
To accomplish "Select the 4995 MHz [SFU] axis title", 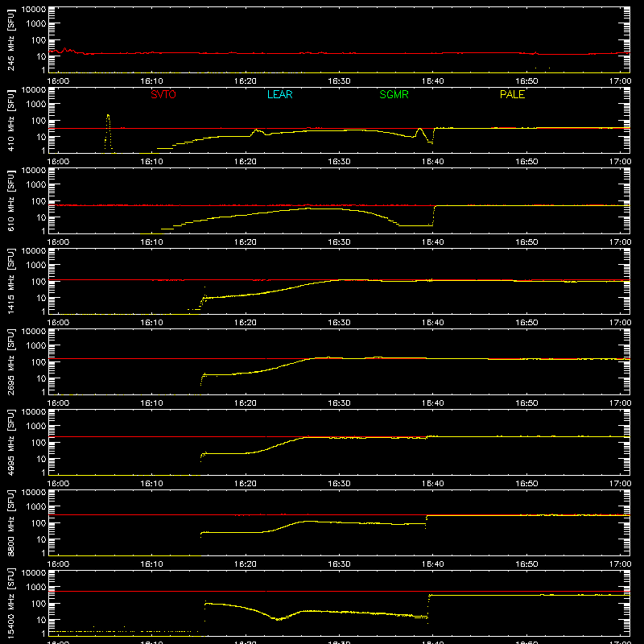I will point(10,442).
